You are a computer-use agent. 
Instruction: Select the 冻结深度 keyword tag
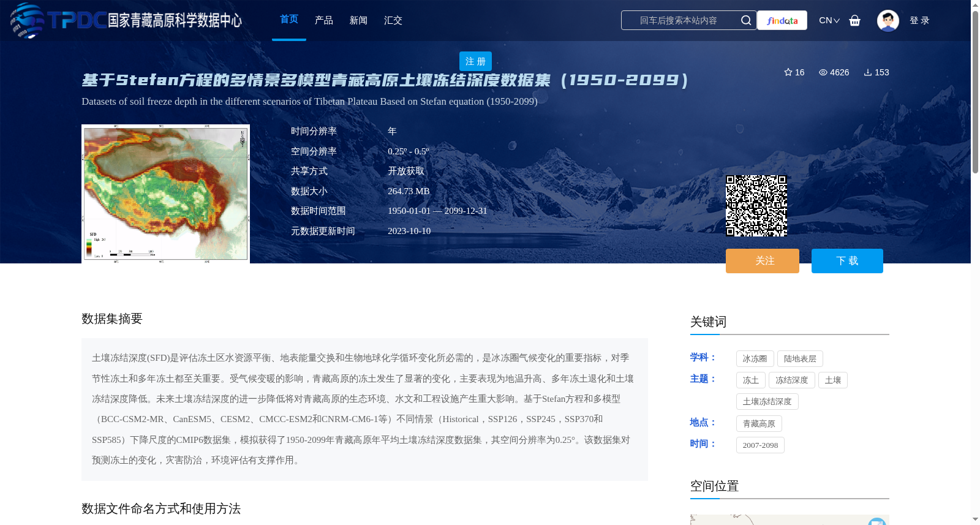tap(792, 380)
